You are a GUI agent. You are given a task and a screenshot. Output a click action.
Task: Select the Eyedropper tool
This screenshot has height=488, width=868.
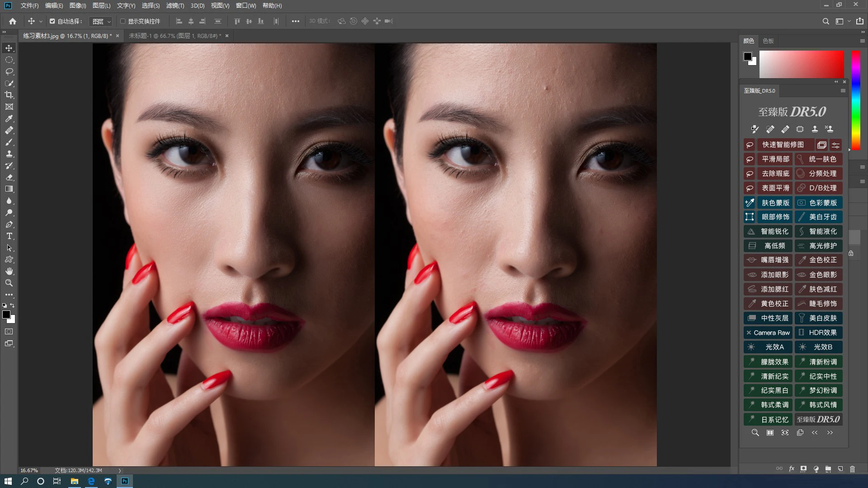[x=9, y=118]
